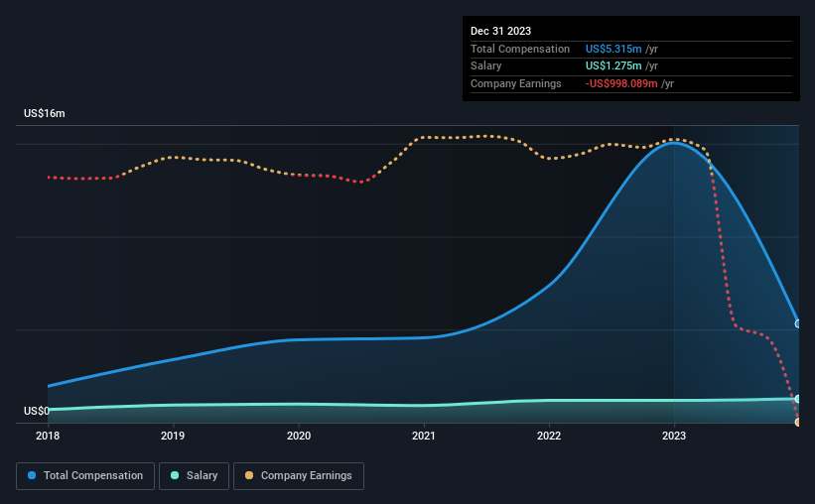Viewport: 815px width, 504px height.
Task: Click the Salary end-of-line marker
Action: pyautogui.click(x=798, y=399)
